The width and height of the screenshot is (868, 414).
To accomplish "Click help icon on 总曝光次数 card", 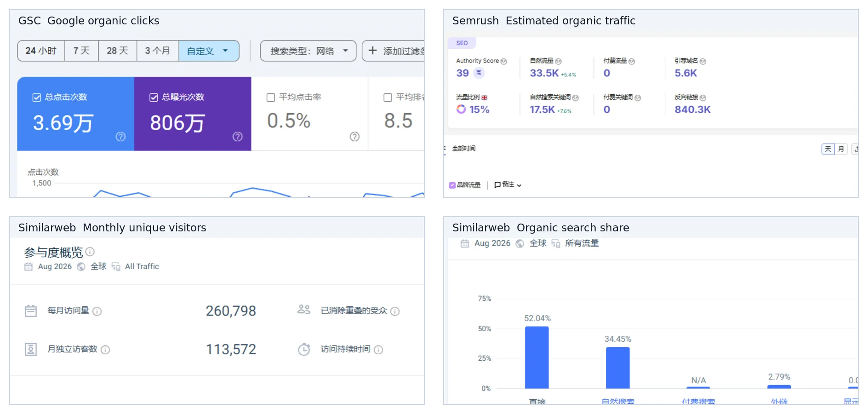I will pyautogui.click(x=237, y=136).
